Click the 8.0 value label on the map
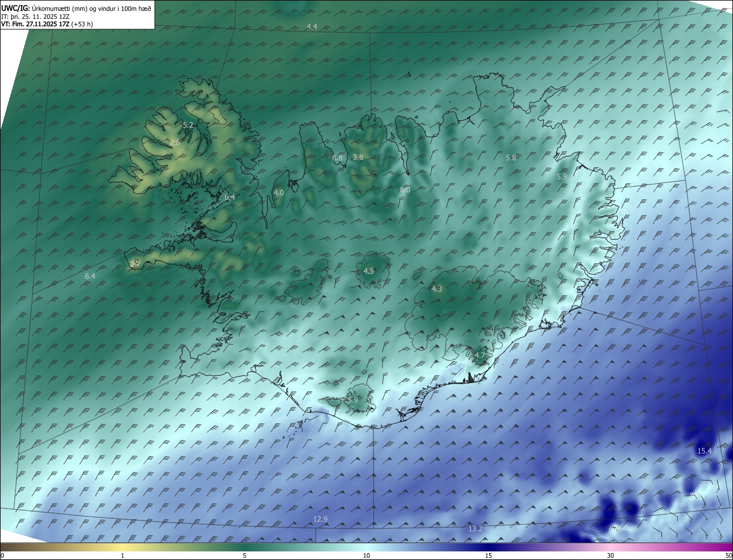This screenshot has height=560, width=733. [405, 190]
